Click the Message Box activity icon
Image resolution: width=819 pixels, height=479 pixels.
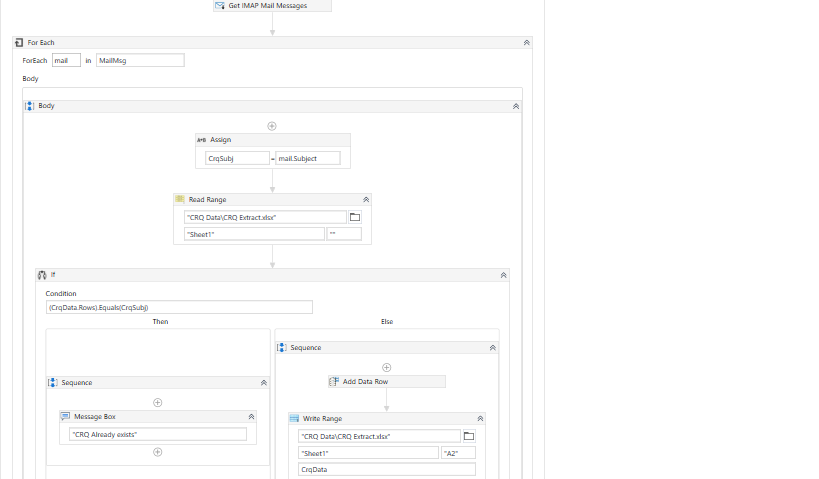point(65,416)
